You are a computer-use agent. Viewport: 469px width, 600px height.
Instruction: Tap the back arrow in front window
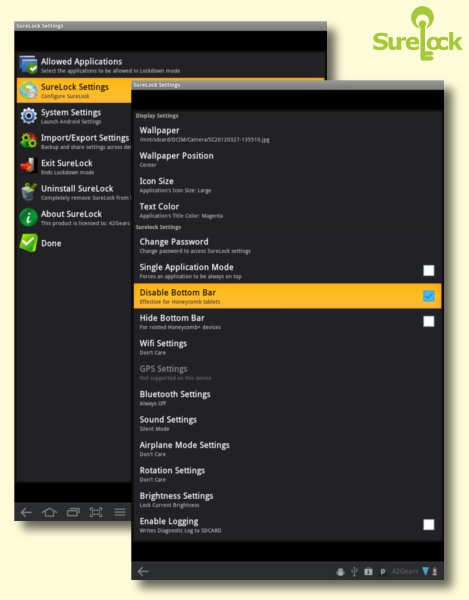pyautogui.click(x=143, y=571)
